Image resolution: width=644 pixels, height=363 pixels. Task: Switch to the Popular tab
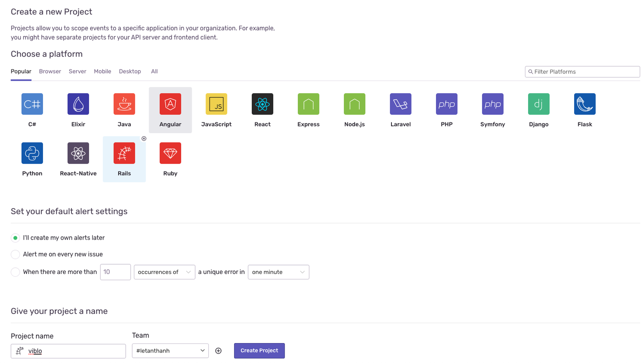pos(21,71)
